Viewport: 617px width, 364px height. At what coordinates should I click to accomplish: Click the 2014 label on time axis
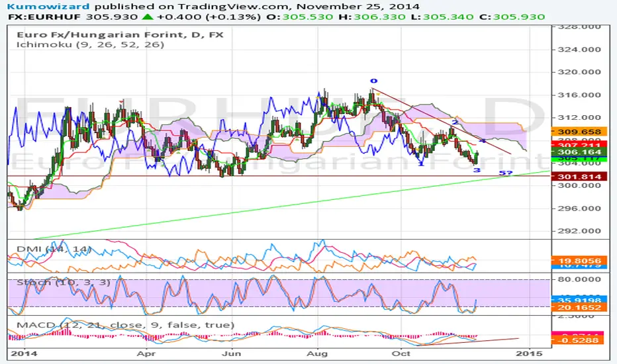(24, 353)
